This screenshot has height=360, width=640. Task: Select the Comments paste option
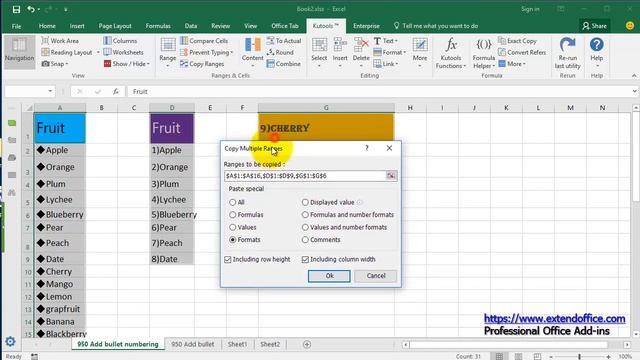(x=305, y=240)
